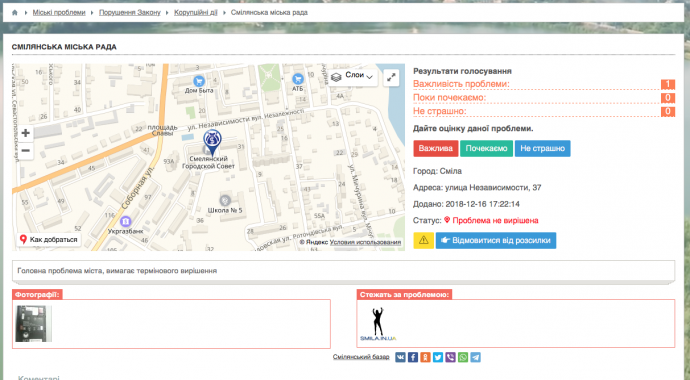This screenshot has height=380, width=690.
Task: Share via the Telegram icon
Action: 475,357
